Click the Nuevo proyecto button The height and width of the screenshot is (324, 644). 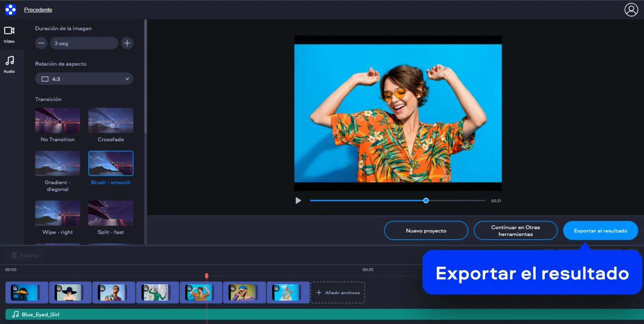coord(426,231)
